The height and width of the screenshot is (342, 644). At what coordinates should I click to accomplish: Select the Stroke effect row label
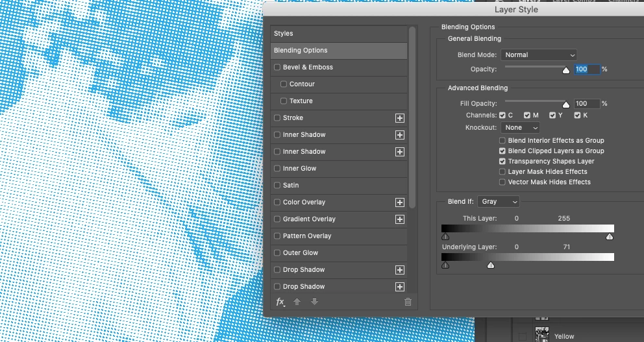(x=293, y=118)
